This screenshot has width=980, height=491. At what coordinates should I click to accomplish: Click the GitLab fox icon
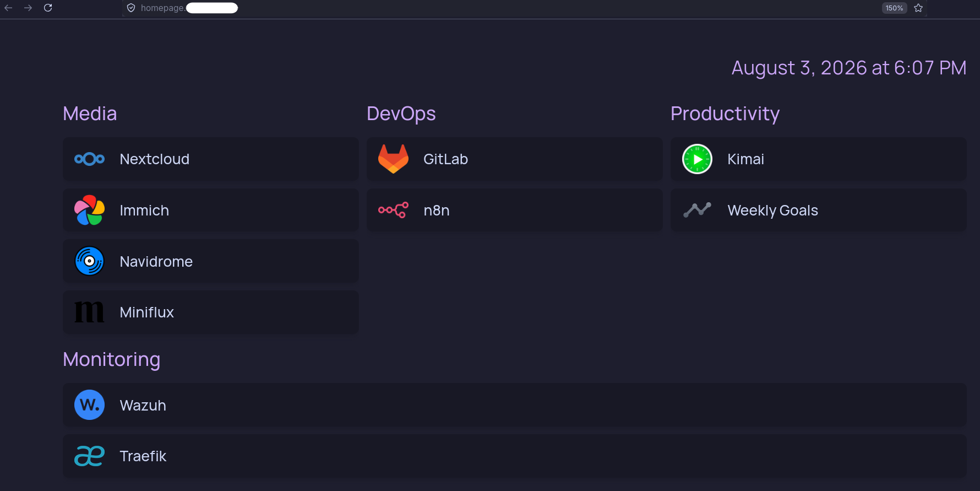pos(393,159)
